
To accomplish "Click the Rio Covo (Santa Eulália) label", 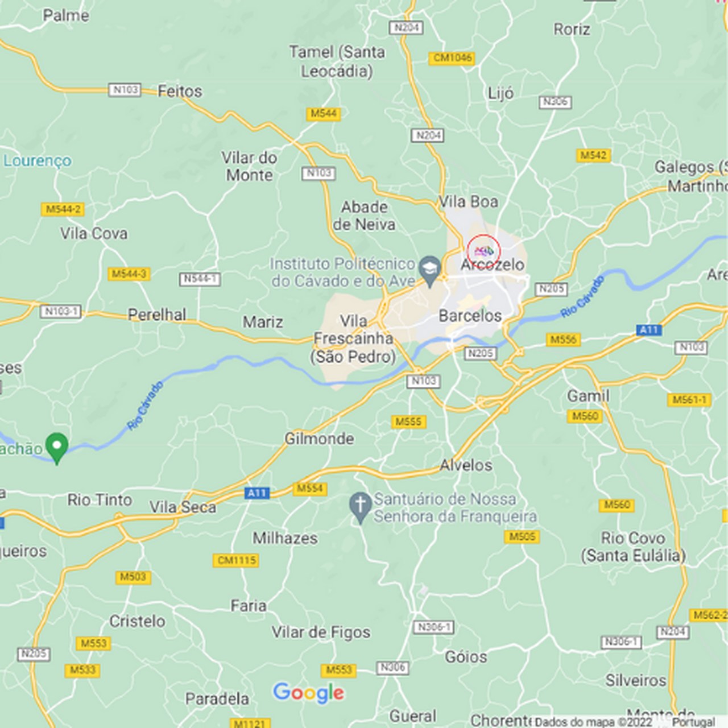I will point(633,547).
